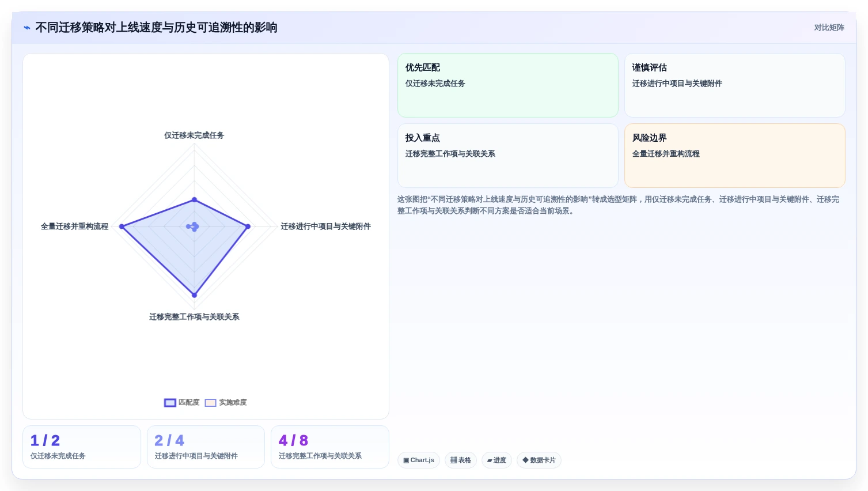Open the 风险边界 card
The height and width of the screenshot is (491, 868).
click(x=734, y=156)
